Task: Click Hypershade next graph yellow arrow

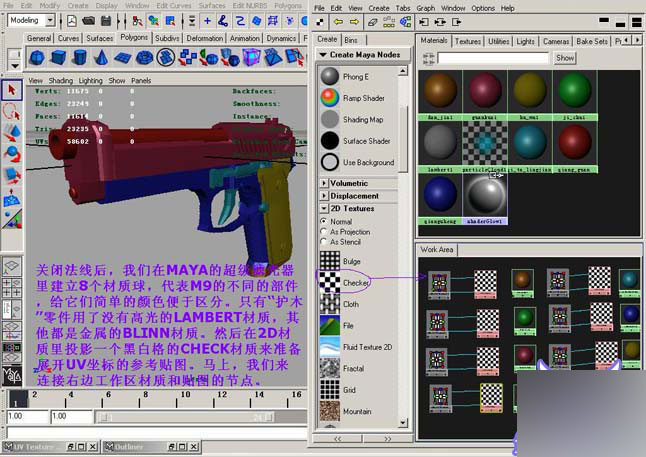Action: pos(354,22)
